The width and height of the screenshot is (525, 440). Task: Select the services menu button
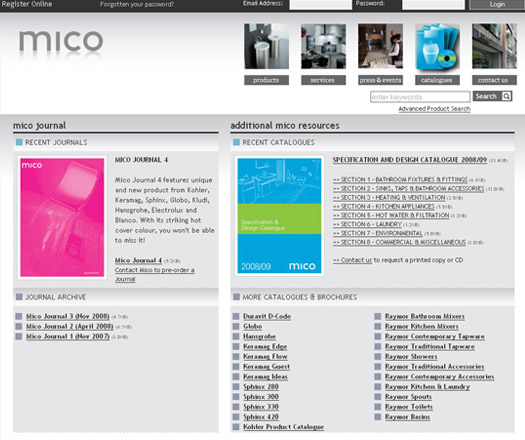click(x=323, y=80)
